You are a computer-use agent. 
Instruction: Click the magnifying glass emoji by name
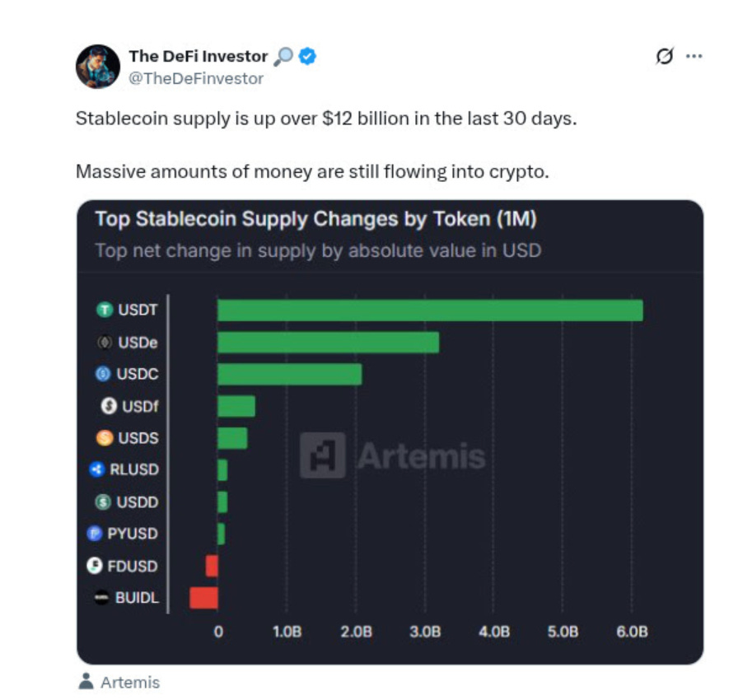[283, 56]
